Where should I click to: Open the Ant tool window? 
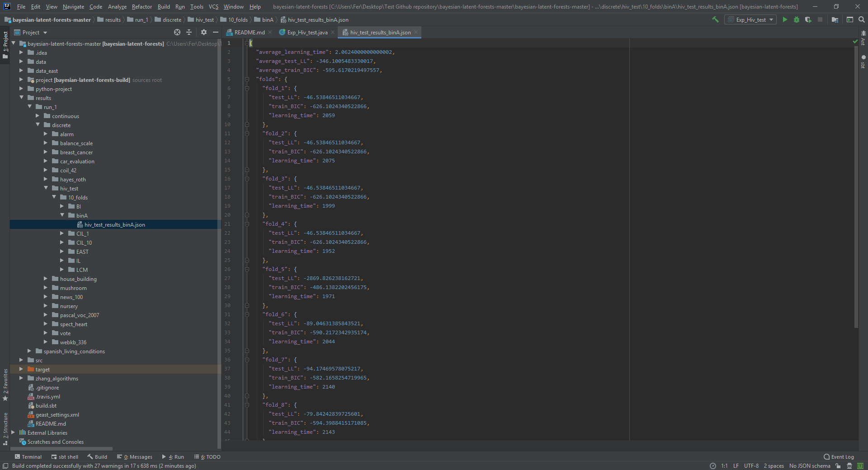pos(863,38)
